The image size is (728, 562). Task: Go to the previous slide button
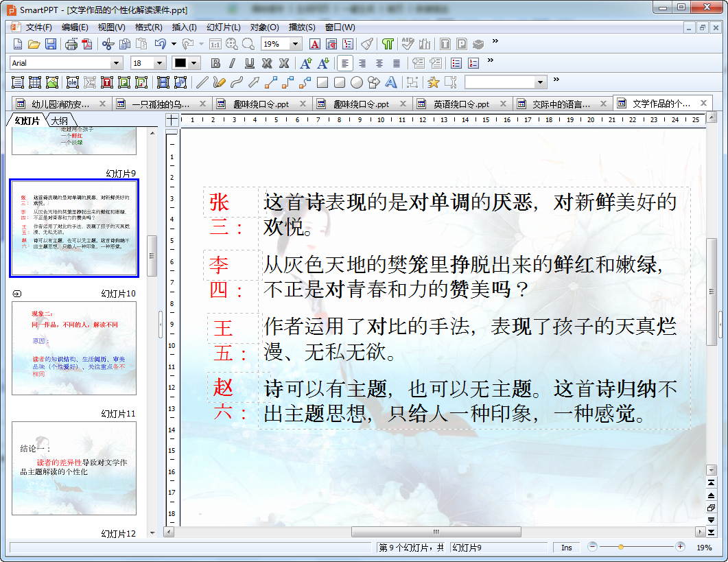pos(711,495)
